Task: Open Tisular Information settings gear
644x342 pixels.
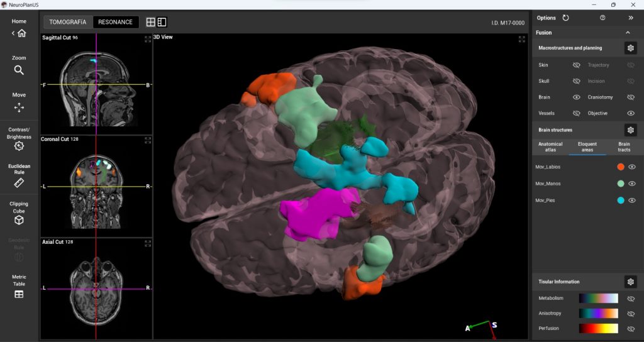Action: 630,282
